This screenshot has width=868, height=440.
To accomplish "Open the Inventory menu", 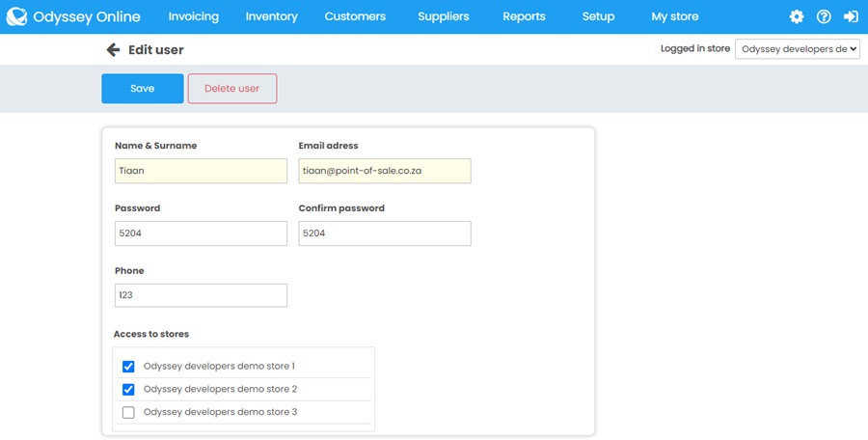I will pos(271,16).
